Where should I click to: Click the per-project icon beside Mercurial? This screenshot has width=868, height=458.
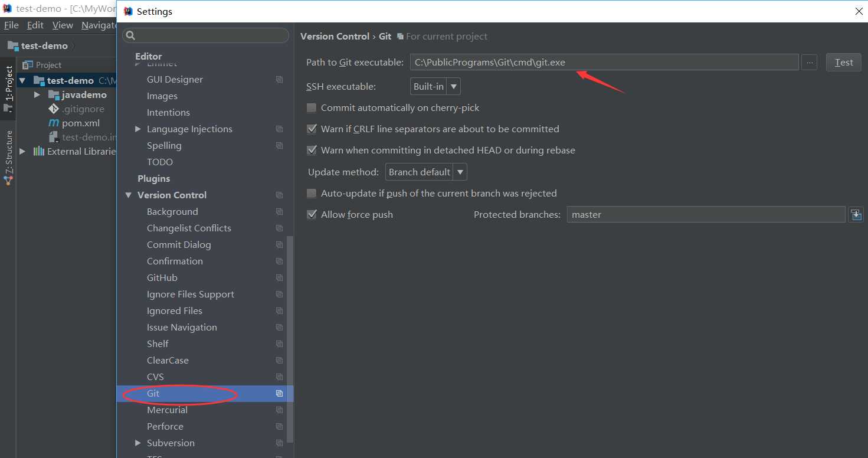pos(280,410)
